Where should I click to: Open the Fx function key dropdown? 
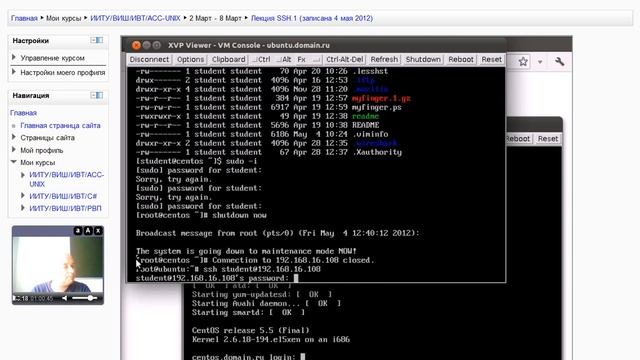[x=309, y=60]
